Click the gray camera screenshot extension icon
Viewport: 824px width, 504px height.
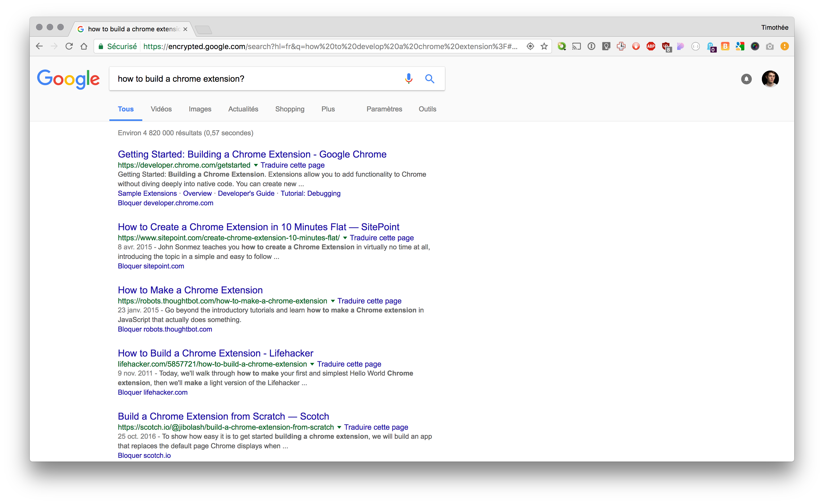[770, 46]
